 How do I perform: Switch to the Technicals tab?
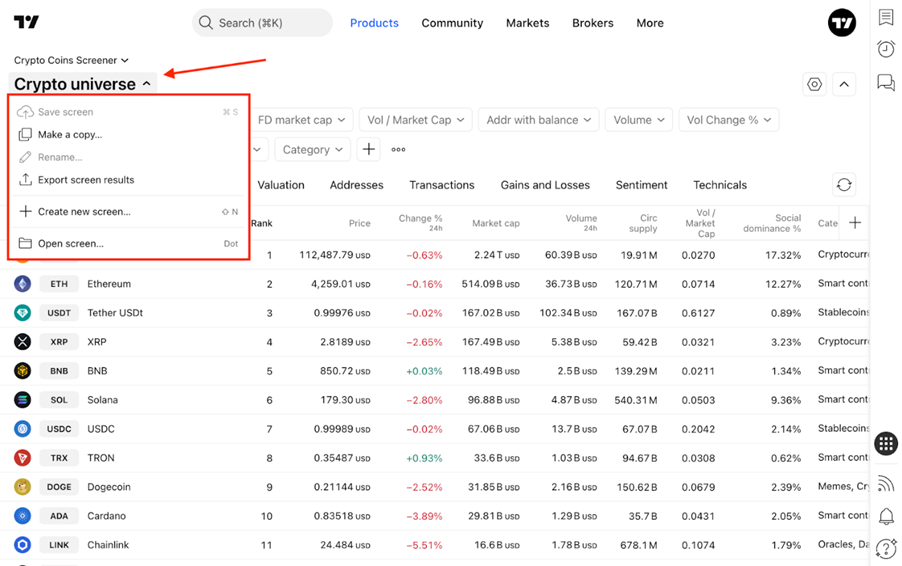[720, 185]
